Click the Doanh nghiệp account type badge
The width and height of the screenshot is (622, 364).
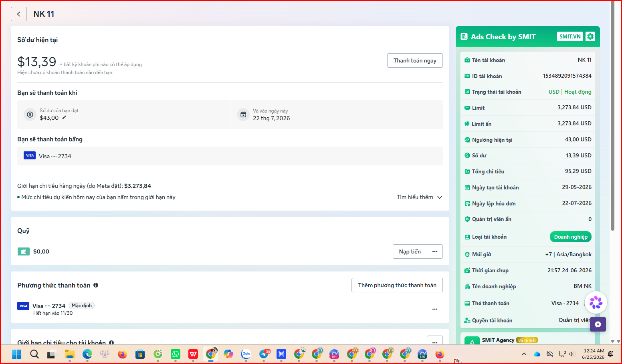pos(571,237)
